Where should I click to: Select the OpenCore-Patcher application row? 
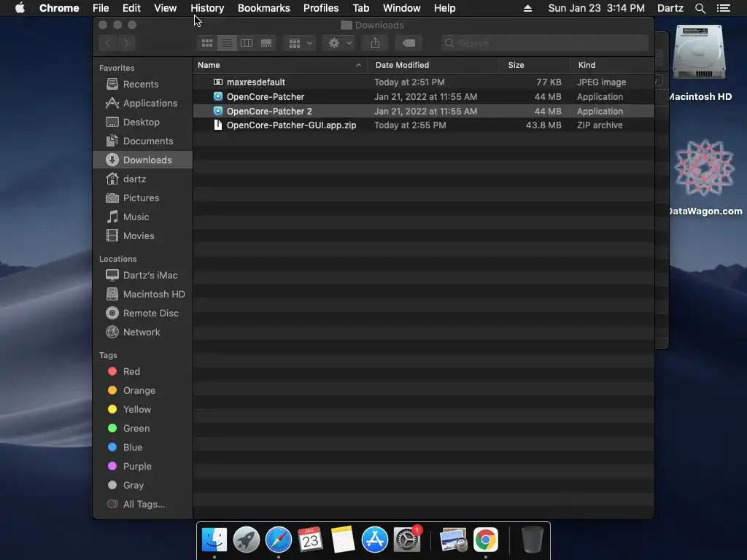424,97
